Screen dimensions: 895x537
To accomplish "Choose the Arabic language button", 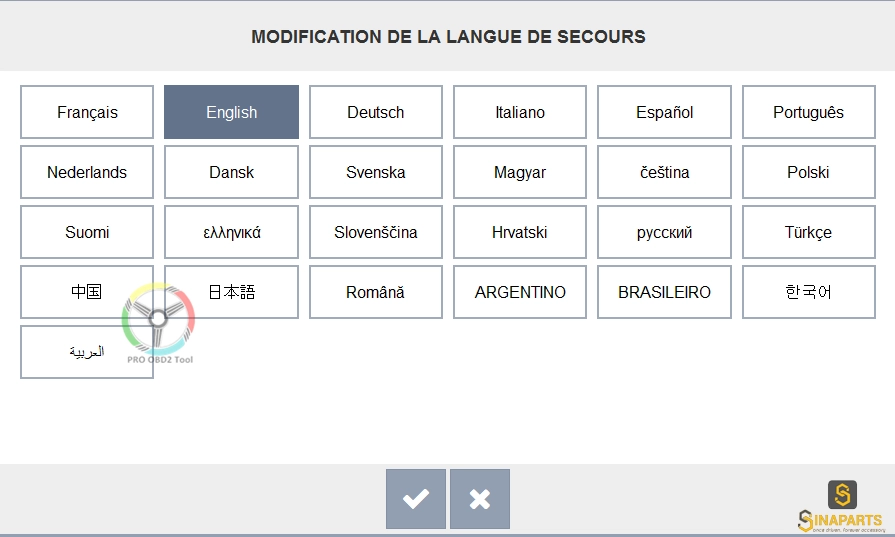I will tap(87, 352).
